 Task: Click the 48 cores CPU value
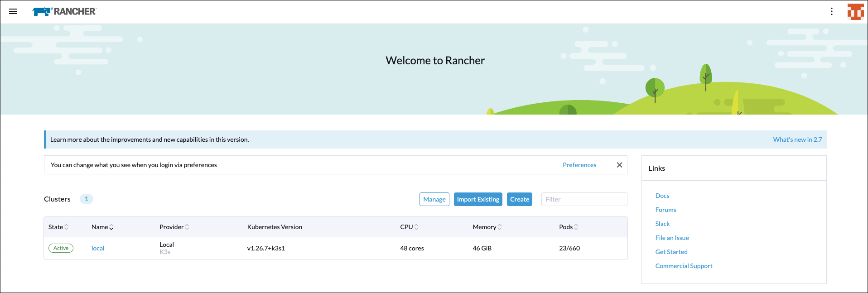[x=412, y=248]
